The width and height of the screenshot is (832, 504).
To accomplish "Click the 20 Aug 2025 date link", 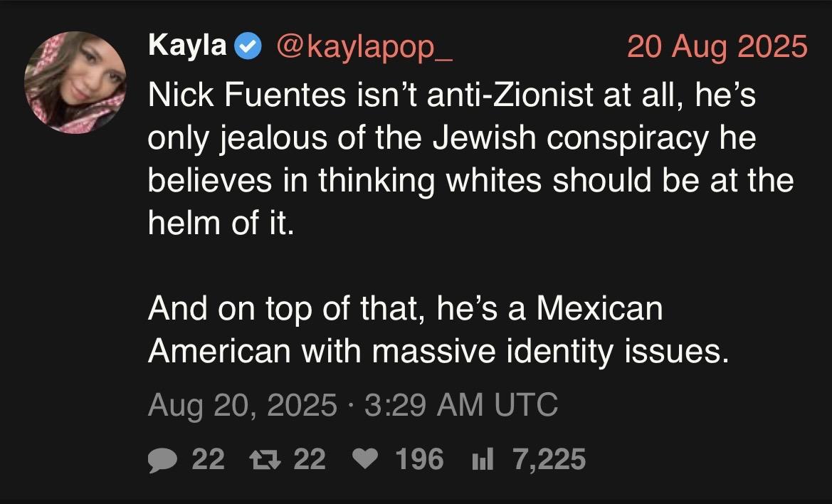I will (717, 46).
